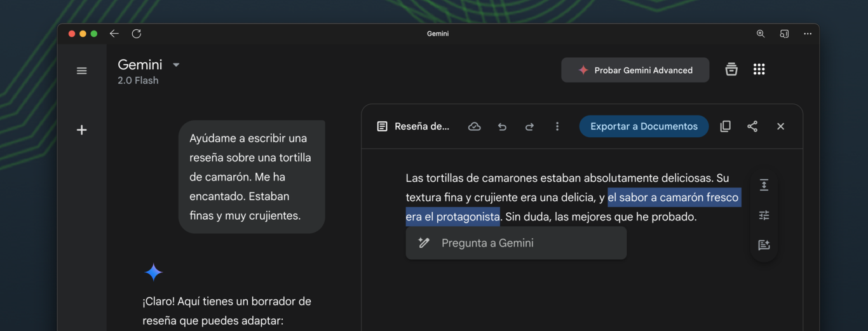The height and width of the screenshot is (331, 868).
Task: Click Exportar a Documentos
Action: (644, 126)
